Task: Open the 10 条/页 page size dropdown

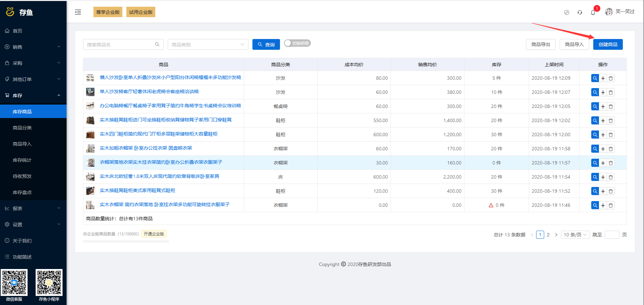Action: coord(575,235)
